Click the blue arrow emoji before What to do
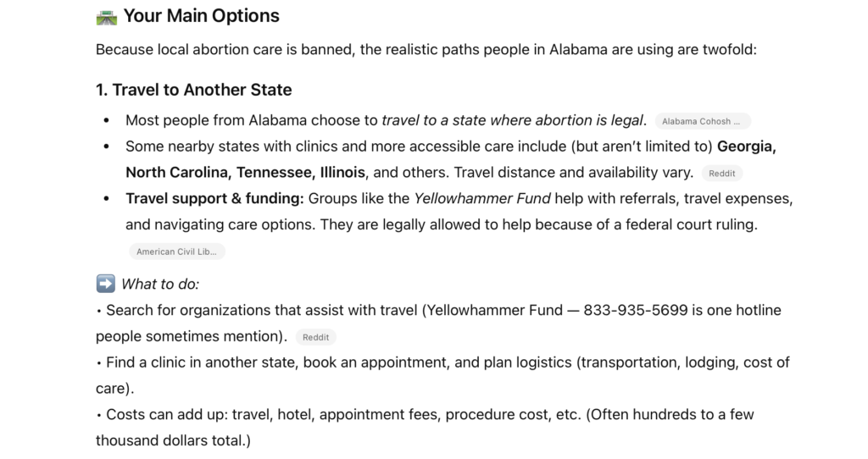The height and width of the screenshot is (459, 868). (x=105, y=284)
